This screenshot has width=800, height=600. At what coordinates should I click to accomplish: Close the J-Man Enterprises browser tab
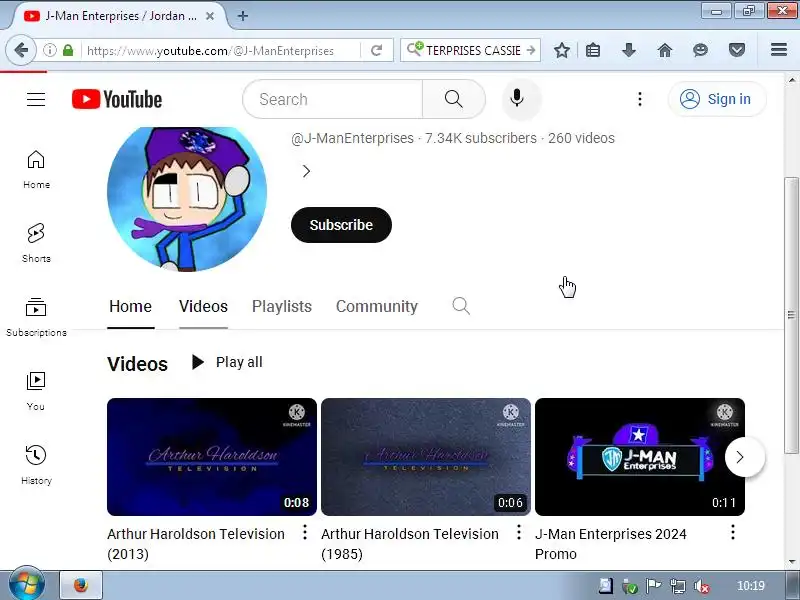click(210, 16)
